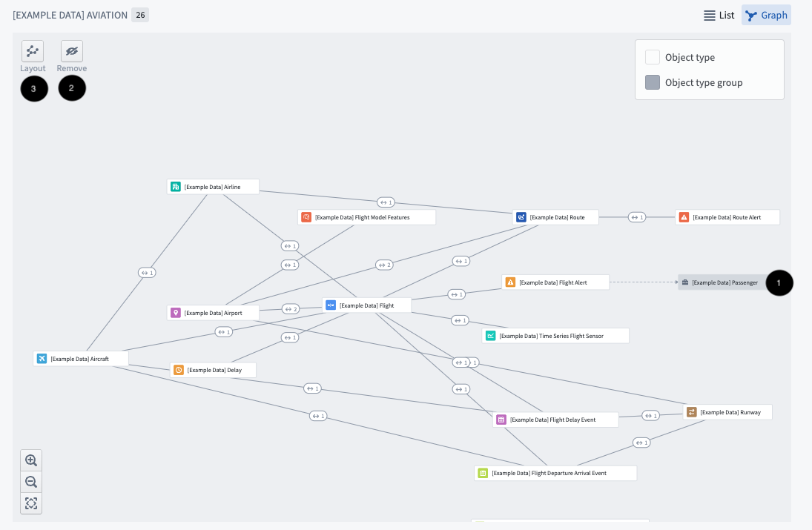Viewport: 812px width, 530px height.
Task: Toggle the Object type checkbox
Action: point(653,57)
